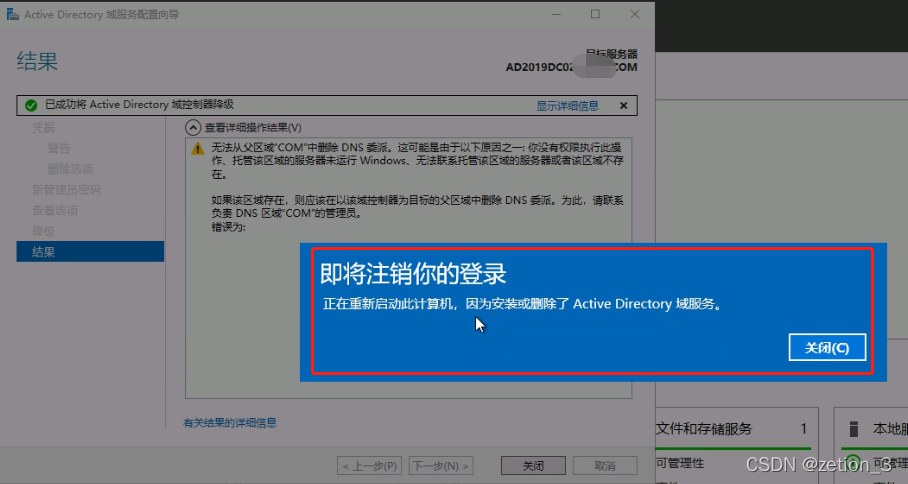
Task: Dismiss the success banner with its x icon
Action: tap(624, 106)
